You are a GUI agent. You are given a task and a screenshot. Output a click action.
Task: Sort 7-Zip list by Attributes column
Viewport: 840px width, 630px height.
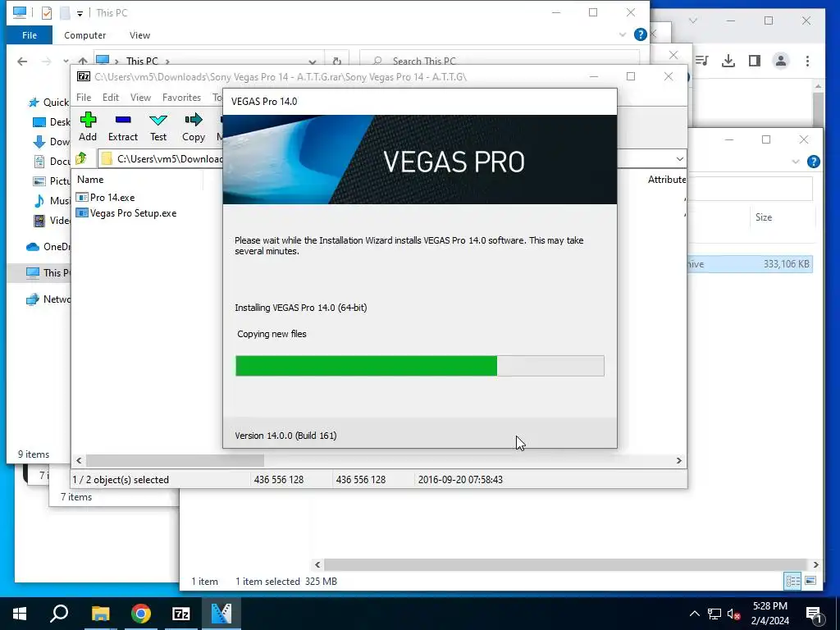(x=666, y=180)
